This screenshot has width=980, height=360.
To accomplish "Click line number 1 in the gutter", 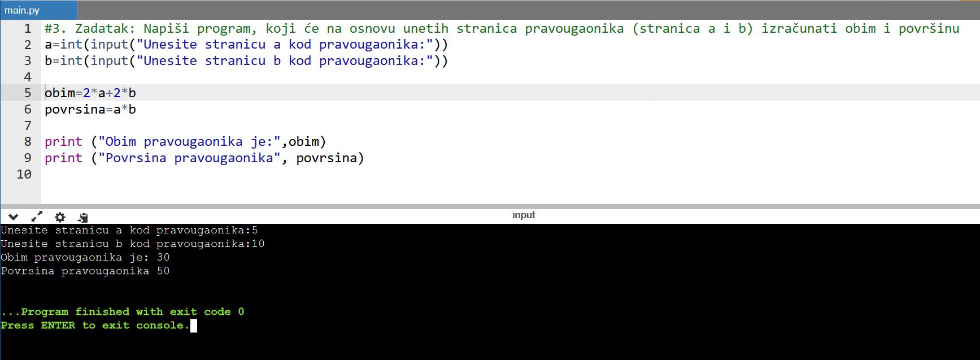I will coord(28,28).
